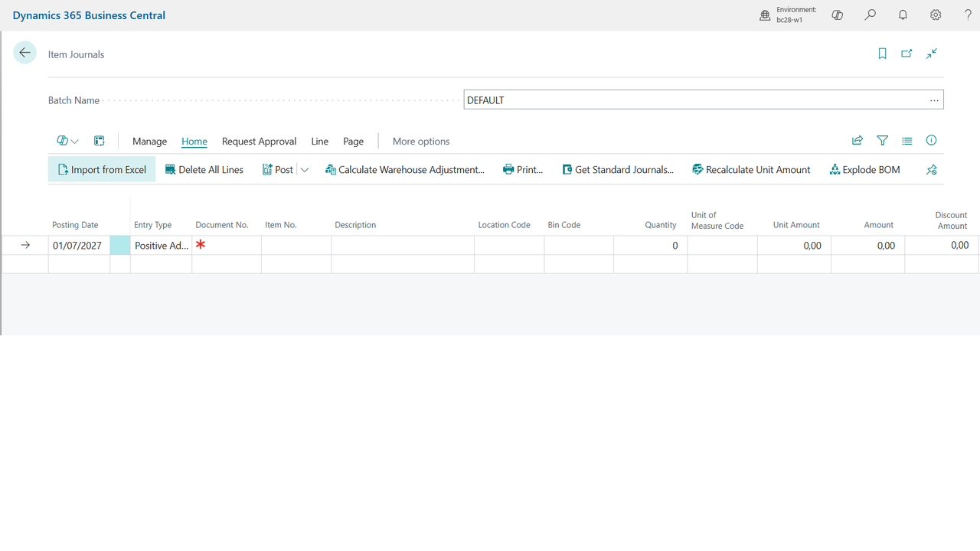Screen dimensions: 980x551
Task: Click the Item No. column header
Action: point(281,225)
